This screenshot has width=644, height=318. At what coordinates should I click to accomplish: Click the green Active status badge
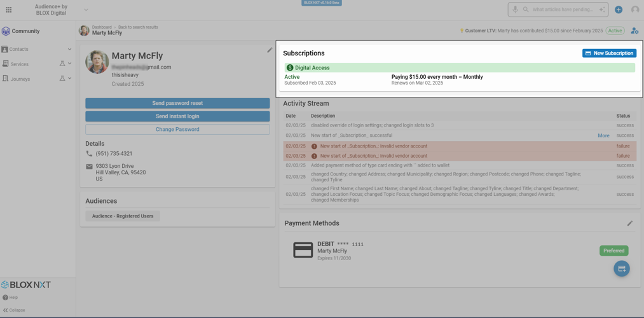coord(615,31)
